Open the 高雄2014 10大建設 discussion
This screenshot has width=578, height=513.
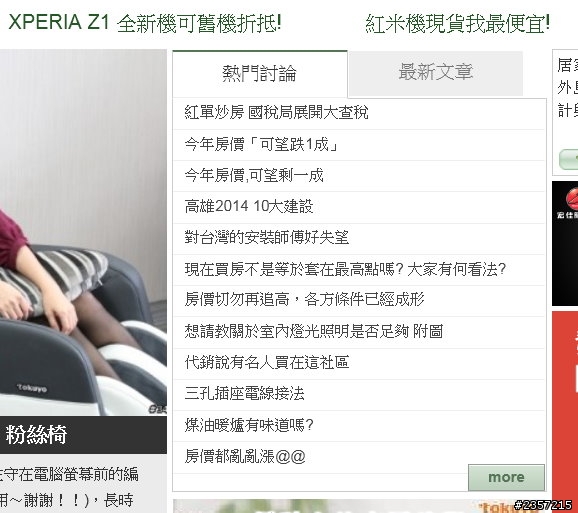pyautogui.click(x=249, y=206)
